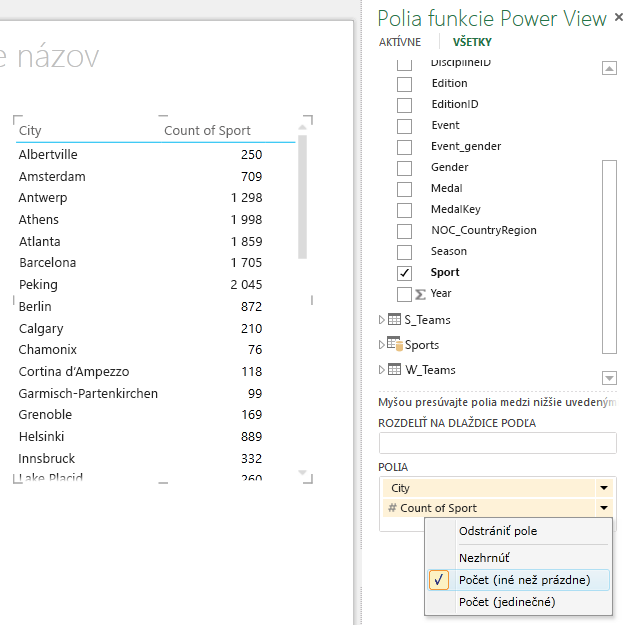Switch to the AKTÍVNE tab
629x625 pixels.
tap(400, 42)
